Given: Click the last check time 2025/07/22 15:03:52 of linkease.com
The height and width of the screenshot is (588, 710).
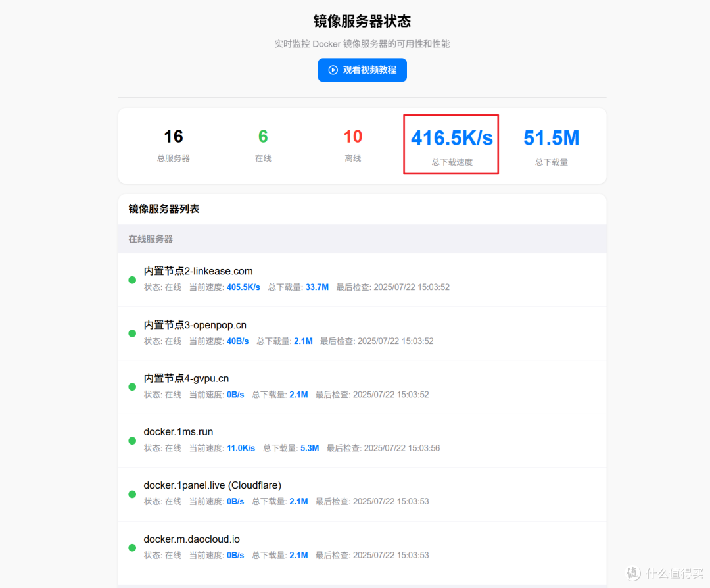Looking at the screenshot, I should (412, 287).
